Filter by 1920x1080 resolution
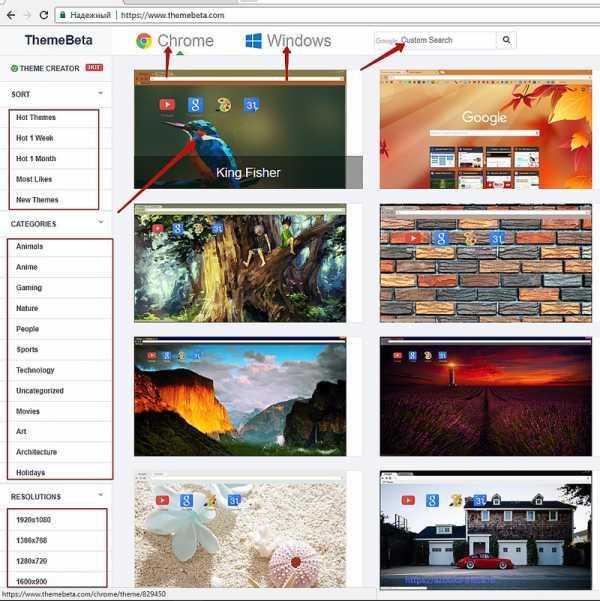 coord(33,520)
